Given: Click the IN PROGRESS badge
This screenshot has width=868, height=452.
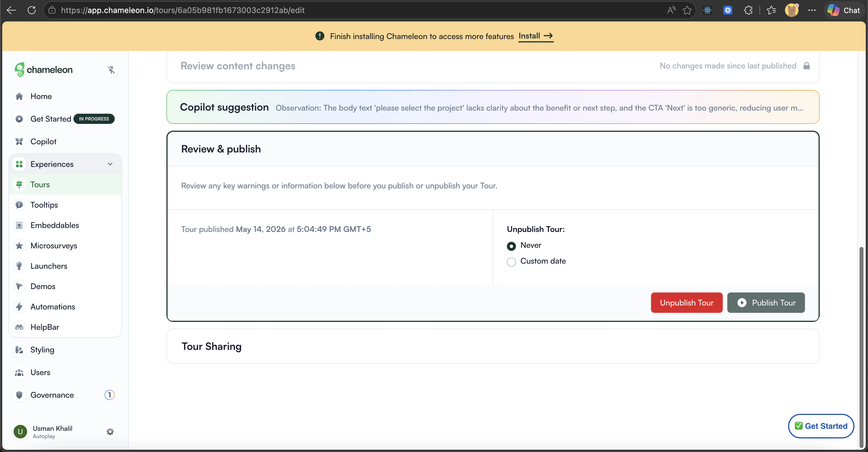Looking at the screenshot, I should [x=94, y=119].
